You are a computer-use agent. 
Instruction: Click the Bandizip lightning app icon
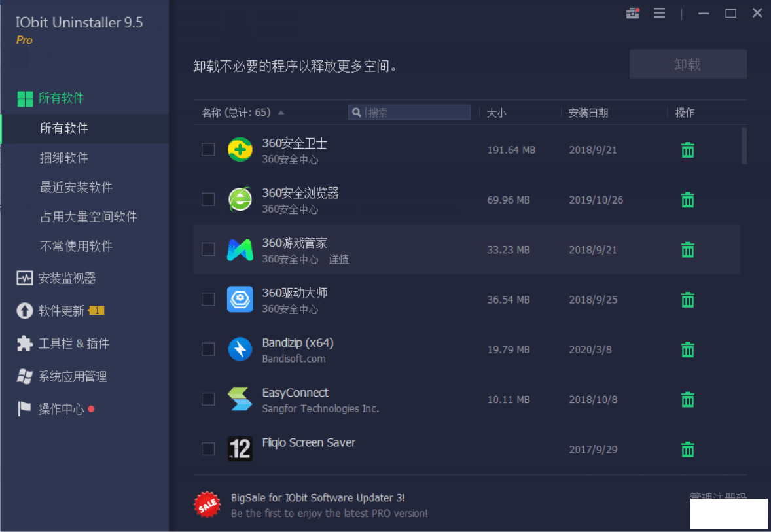(240, 349)
